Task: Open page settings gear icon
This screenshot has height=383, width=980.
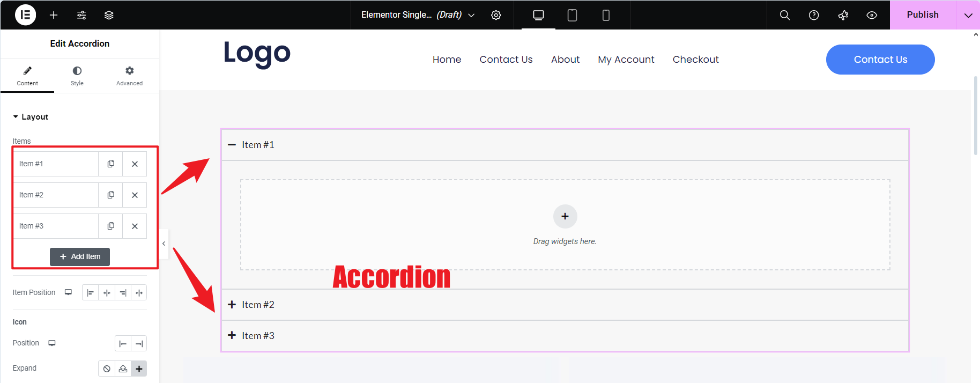Action: coord(496,15)
